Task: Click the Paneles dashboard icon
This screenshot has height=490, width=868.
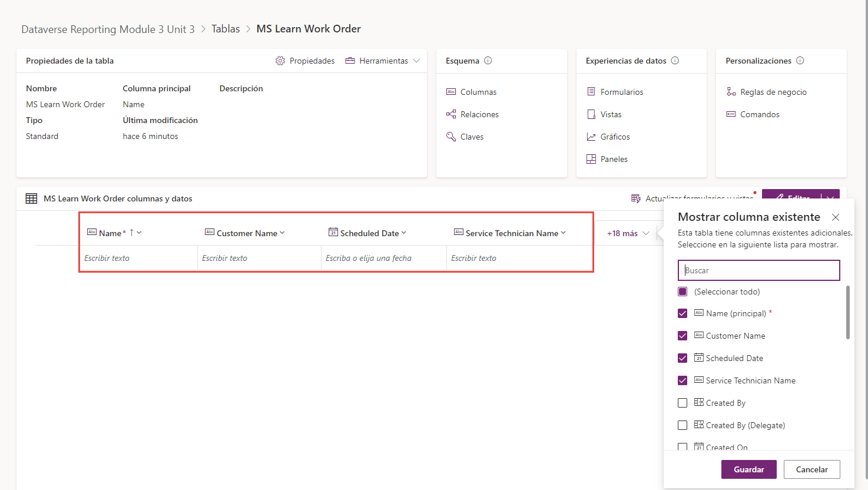Action: pos(591,159)
